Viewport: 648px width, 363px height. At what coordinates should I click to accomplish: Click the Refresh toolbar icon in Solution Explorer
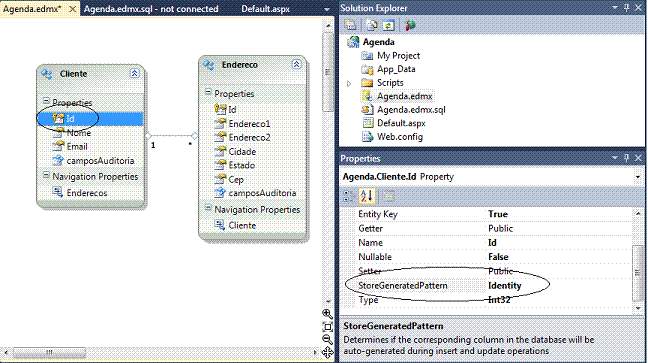[388, 25]
